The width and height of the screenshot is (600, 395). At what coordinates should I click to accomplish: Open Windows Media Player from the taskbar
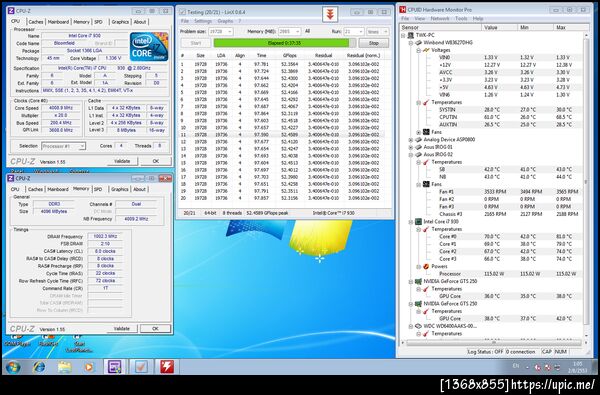pyautogui.click(x=89, y=367)
